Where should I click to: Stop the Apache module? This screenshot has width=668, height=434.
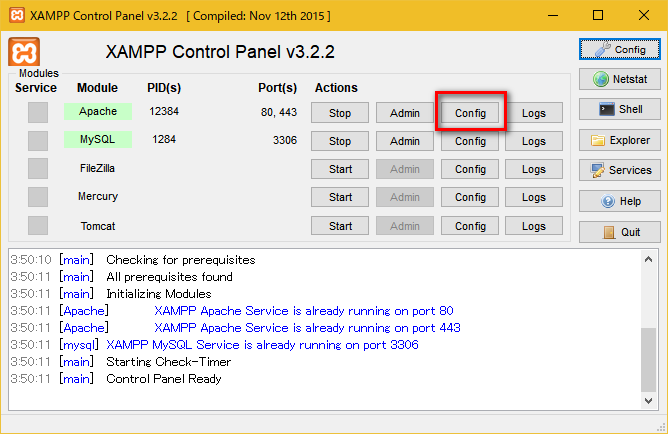(340, 113)
